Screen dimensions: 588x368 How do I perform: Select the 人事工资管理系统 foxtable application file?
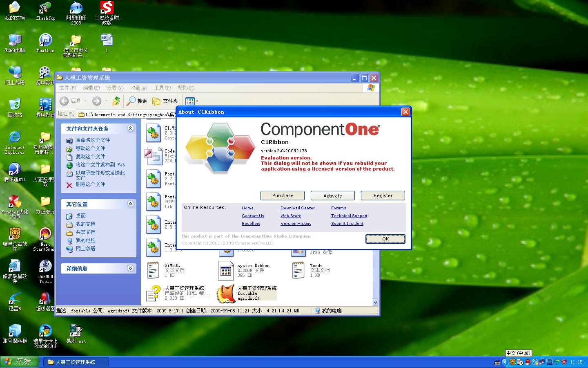247,293
